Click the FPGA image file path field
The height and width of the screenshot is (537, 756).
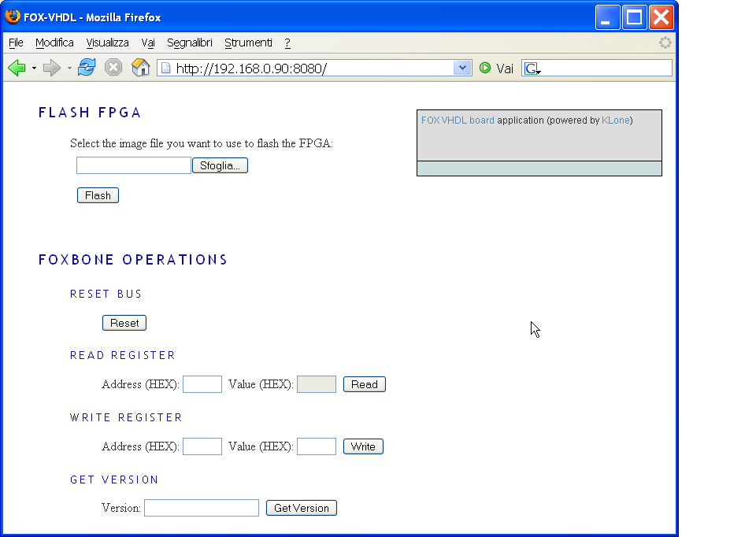coord(134,165)
